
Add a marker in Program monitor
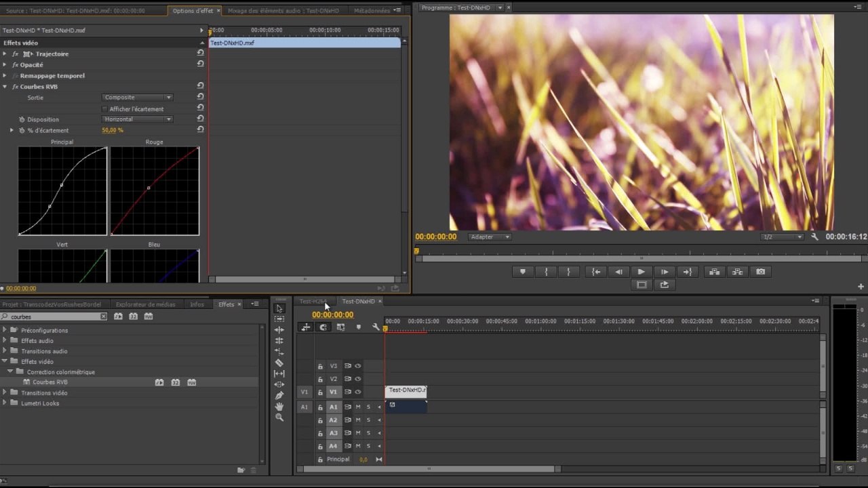pos(522,272)
